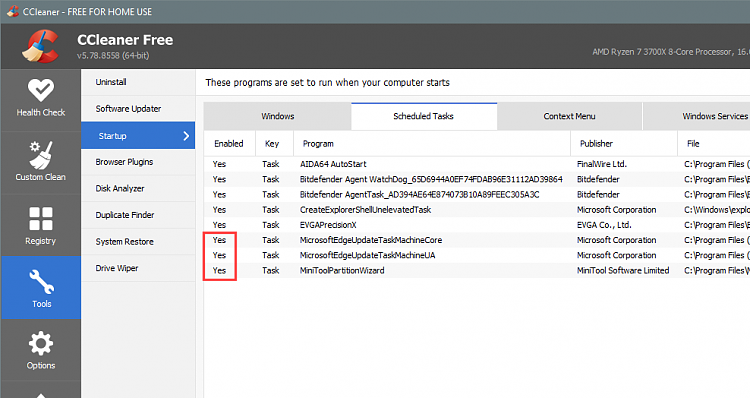The height and width of the screenshot is (398, 750).
Task: Click the CCleaner logo in header
Action: tap(40, 46)
